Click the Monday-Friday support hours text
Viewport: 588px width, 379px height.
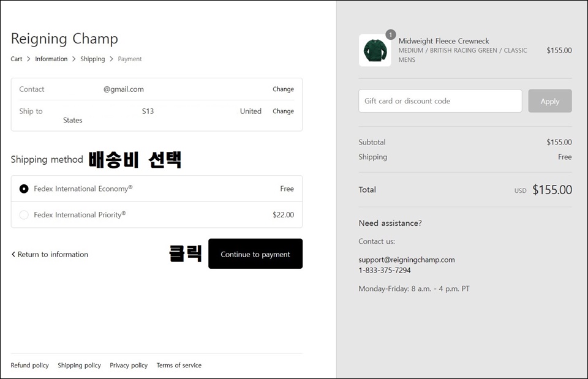414,288
